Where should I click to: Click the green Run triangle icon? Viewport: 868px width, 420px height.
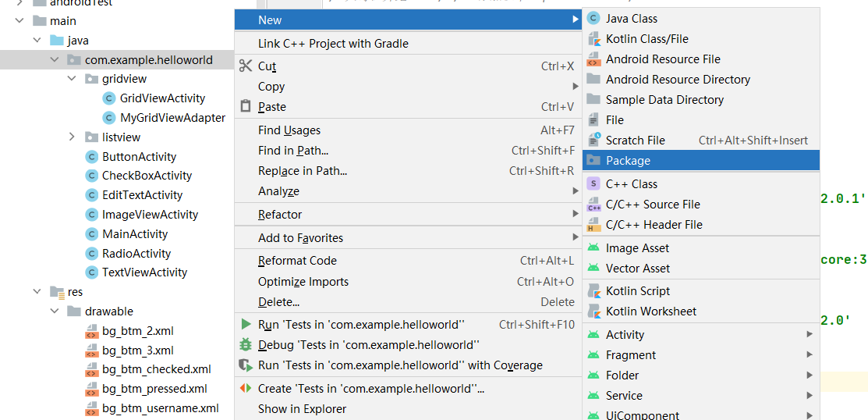click(x=246, y=325)
